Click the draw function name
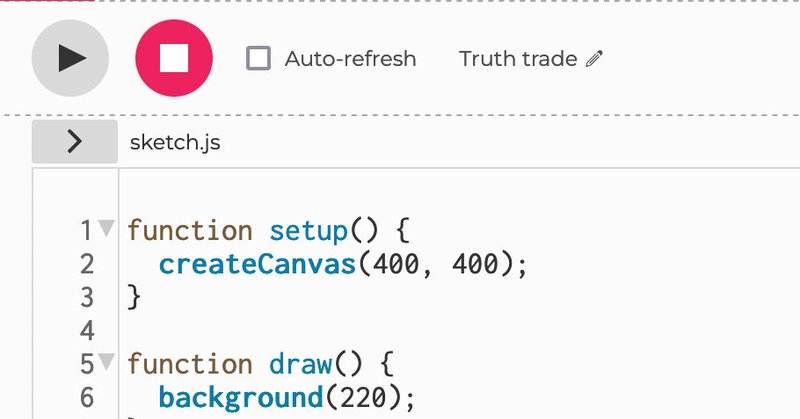 [x=301, y=364]
